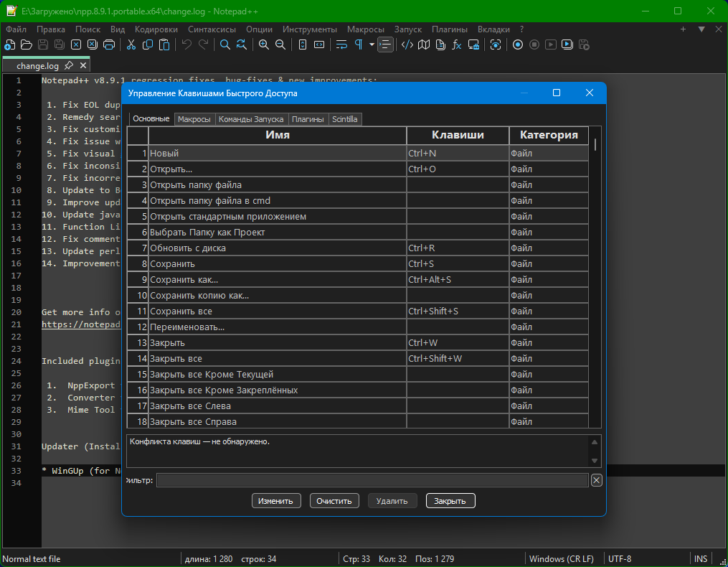Click into the filter input field
The height and width of the screenshot is (567, 728).
point(372,480)
